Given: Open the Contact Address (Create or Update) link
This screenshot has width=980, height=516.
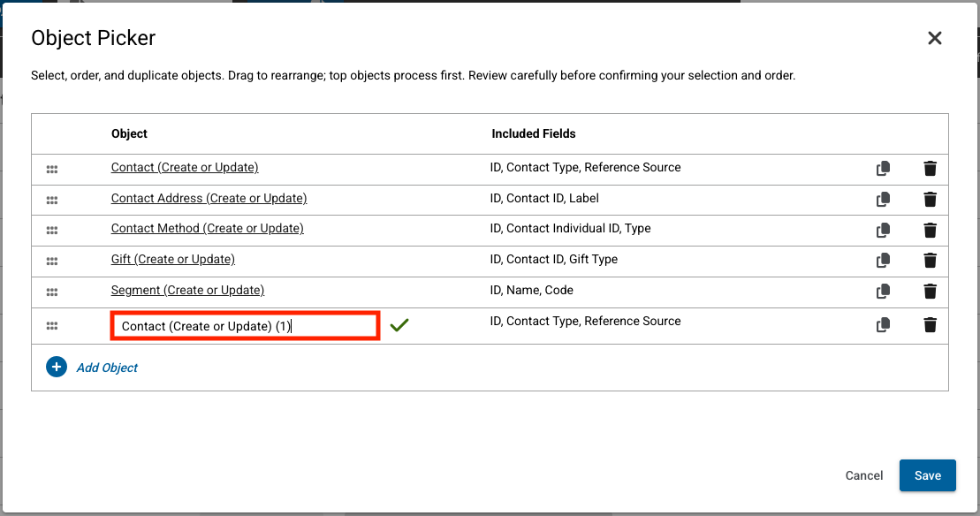Looking at the screenshot, I should (209, 198).
